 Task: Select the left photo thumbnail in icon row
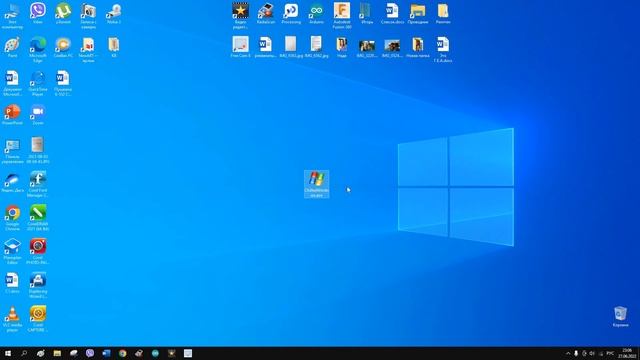tap(367, 49)
